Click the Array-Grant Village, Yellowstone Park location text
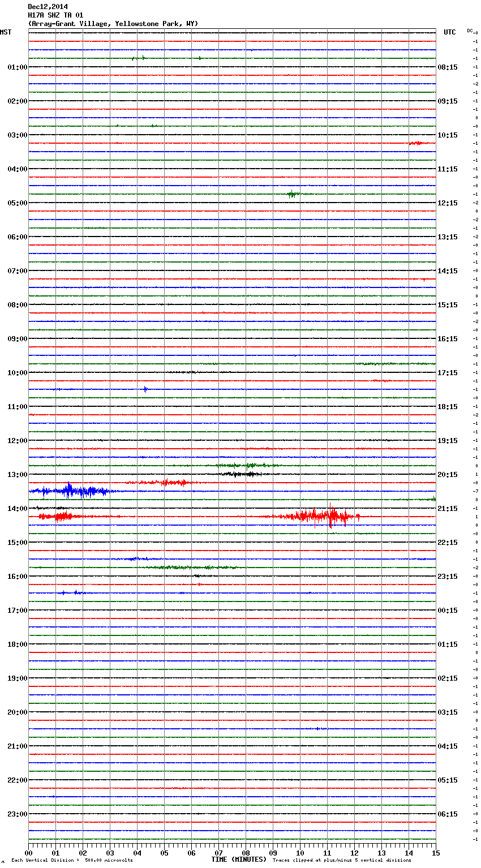 pos(113,24)
